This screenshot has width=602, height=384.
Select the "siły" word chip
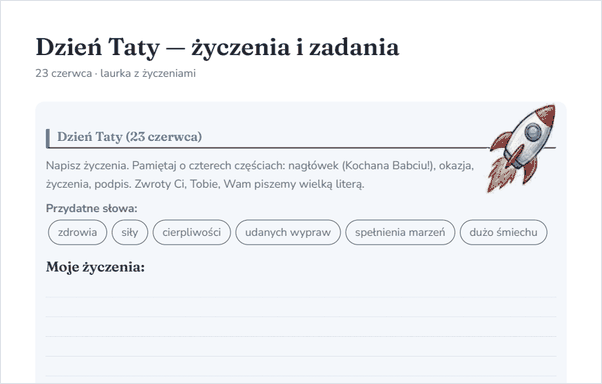[x=130, y=232]
